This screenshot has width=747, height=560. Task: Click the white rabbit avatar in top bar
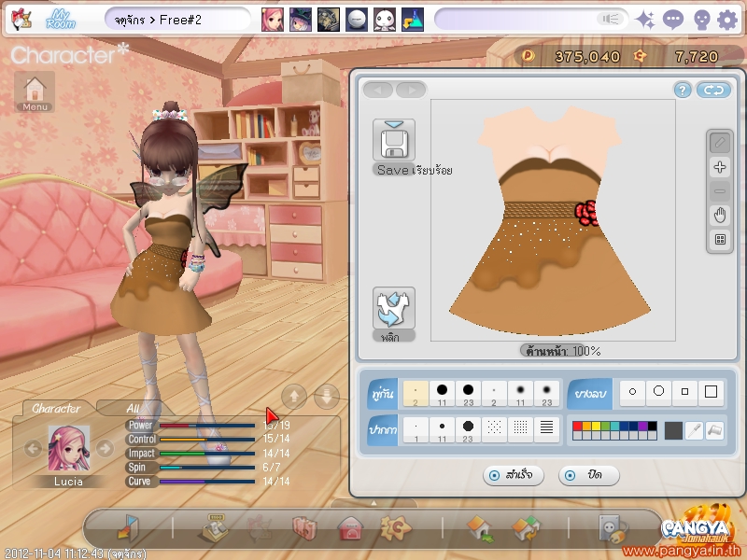[385, 20]
